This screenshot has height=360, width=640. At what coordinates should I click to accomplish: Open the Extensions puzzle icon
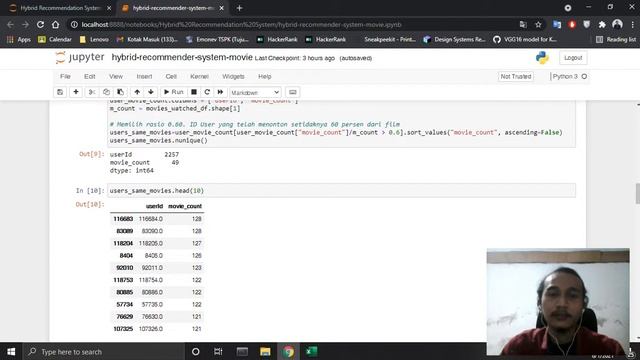coord(602,24)
